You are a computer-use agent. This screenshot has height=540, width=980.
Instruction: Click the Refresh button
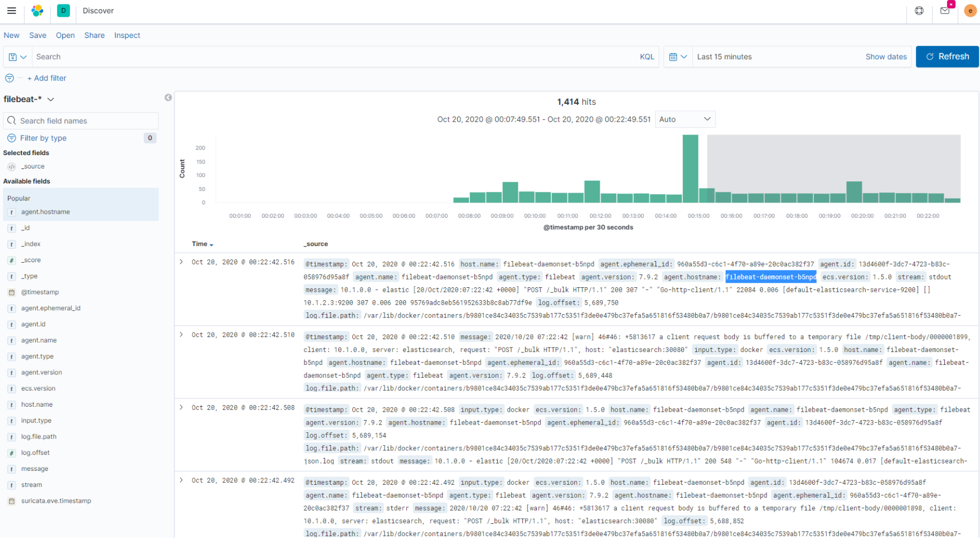[x=947, y=56]
